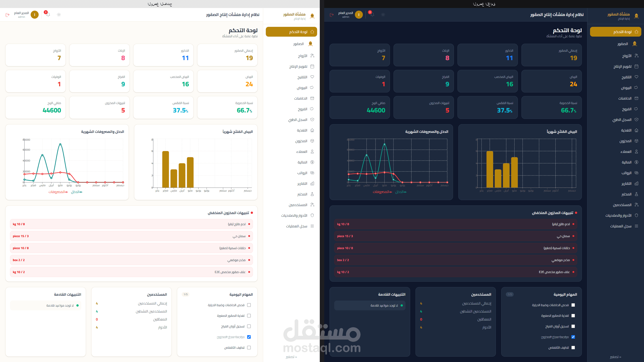Uncheck مراجعة سجل المخزون in light-theme tasks

tap(249, 337)
